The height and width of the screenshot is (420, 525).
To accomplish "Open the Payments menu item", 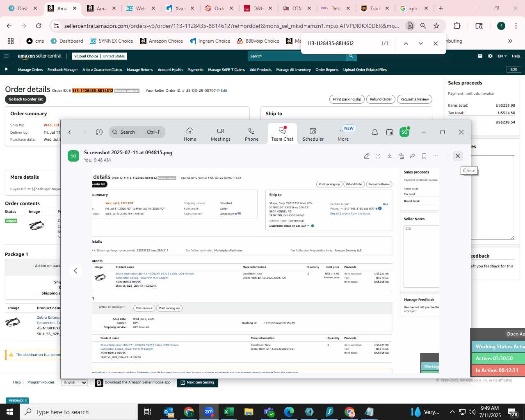I will coord(195,70).
